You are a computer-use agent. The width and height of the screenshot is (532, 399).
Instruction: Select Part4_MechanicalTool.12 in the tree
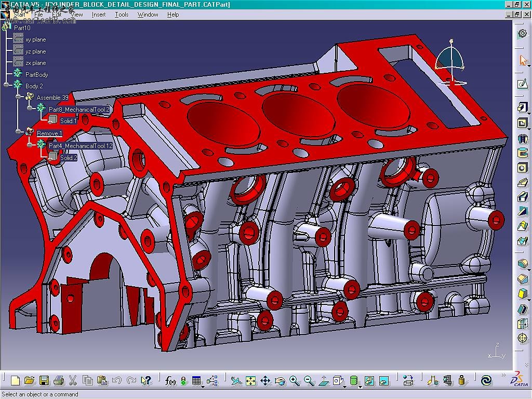click(x=81, y=146)
